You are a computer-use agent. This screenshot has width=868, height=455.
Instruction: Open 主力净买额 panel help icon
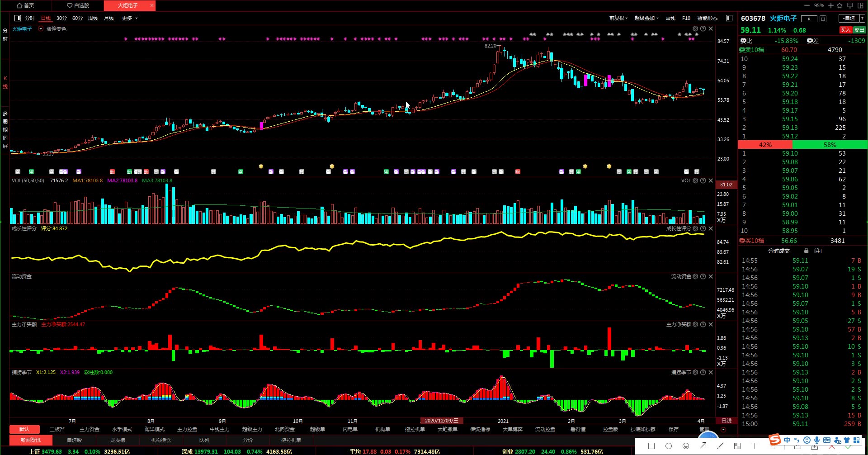click(x=703, y=324)
